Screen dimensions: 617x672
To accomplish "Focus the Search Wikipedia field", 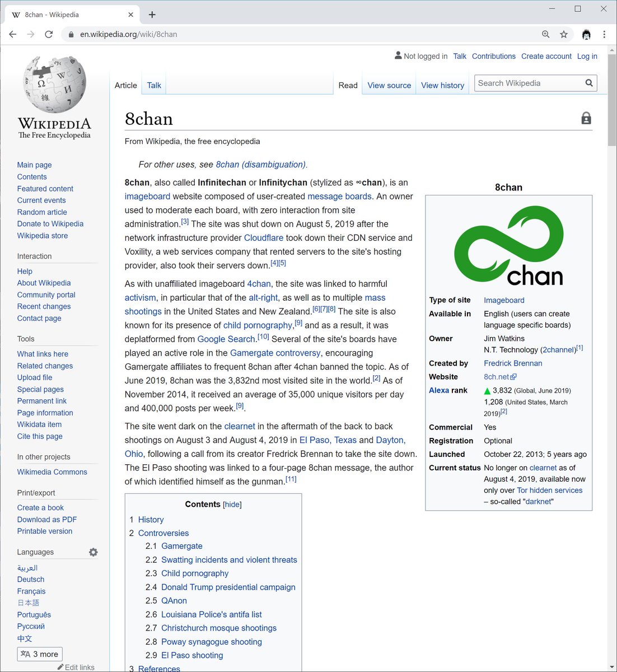I will [529, 83].
